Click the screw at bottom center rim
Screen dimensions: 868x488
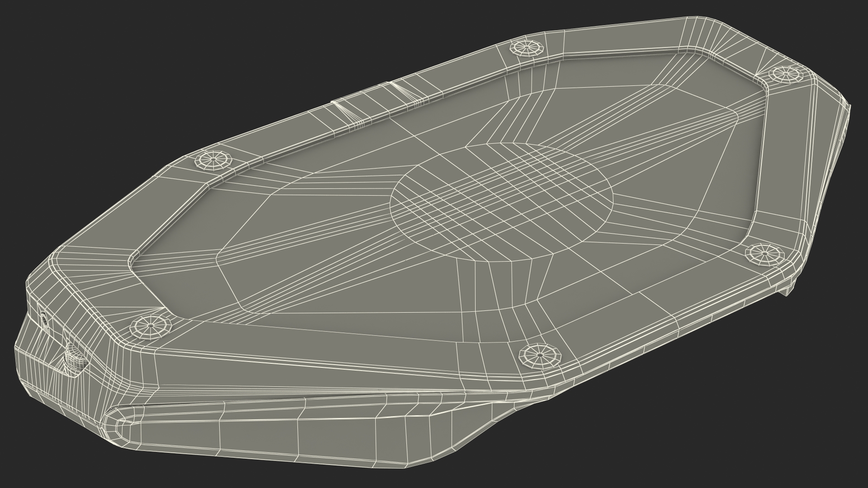[540, 355]
